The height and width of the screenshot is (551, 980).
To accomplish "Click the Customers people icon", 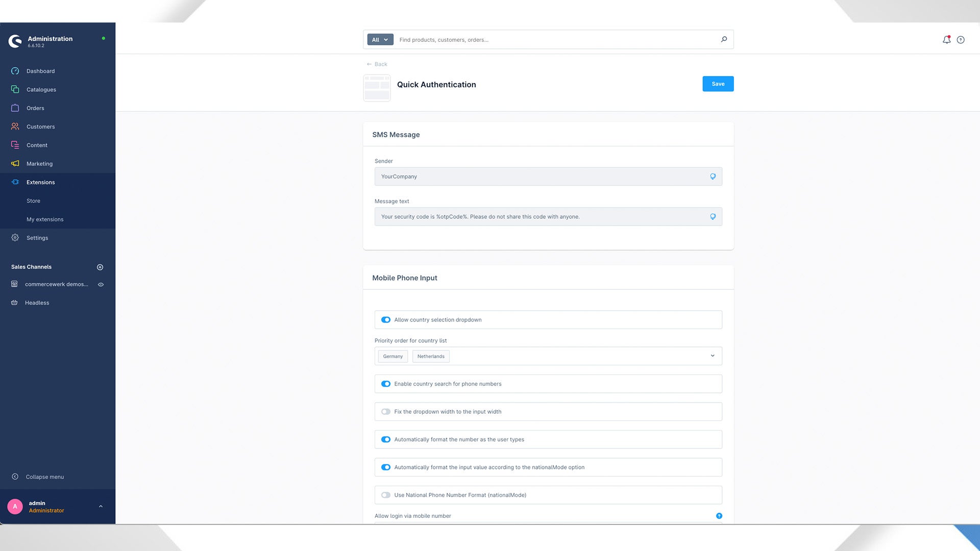I will (x=15, y=127).
